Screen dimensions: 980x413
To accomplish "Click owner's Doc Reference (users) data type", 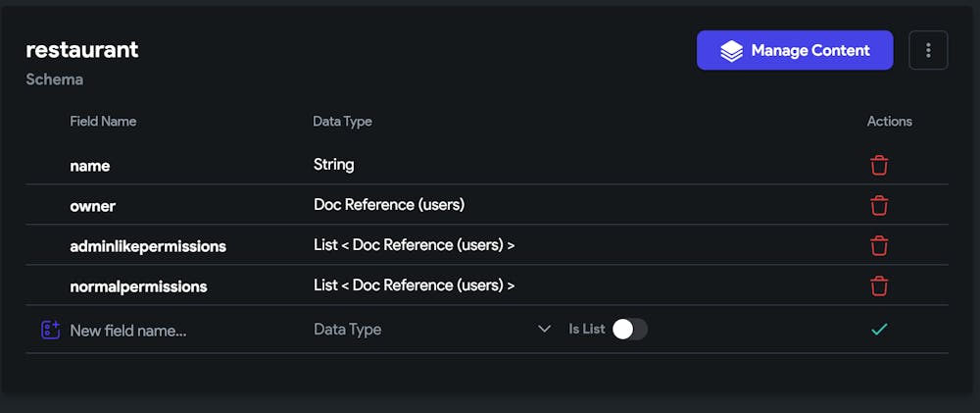I will [x=389, y=205].
